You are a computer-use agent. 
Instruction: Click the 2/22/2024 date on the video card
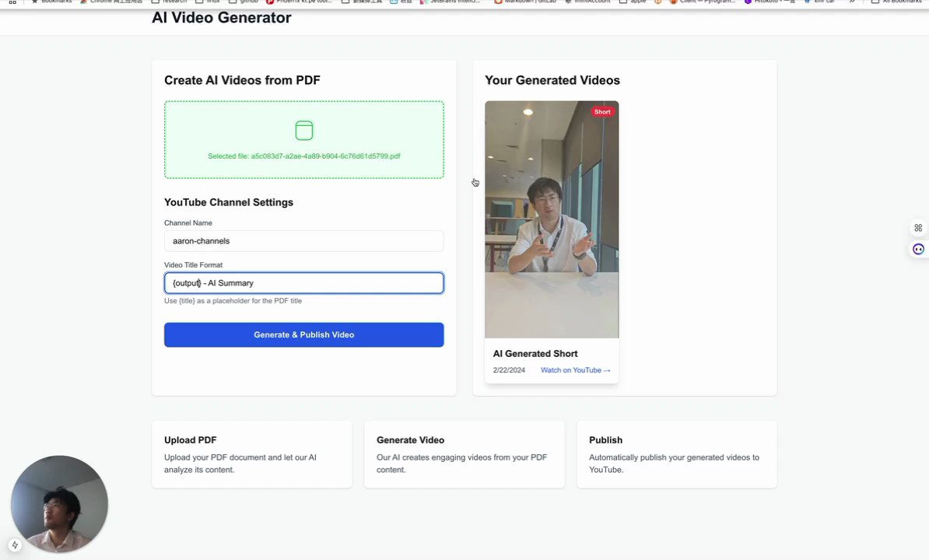pos(509,370)
